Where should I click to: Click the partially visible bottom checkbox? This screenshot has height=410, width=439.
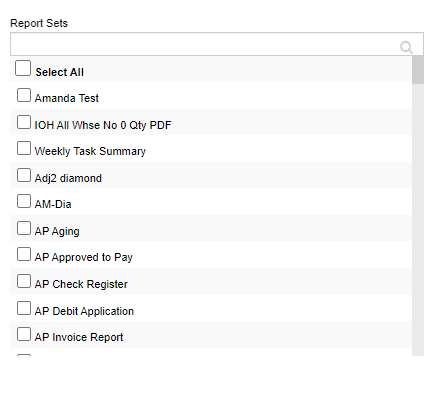click(24, 355)
